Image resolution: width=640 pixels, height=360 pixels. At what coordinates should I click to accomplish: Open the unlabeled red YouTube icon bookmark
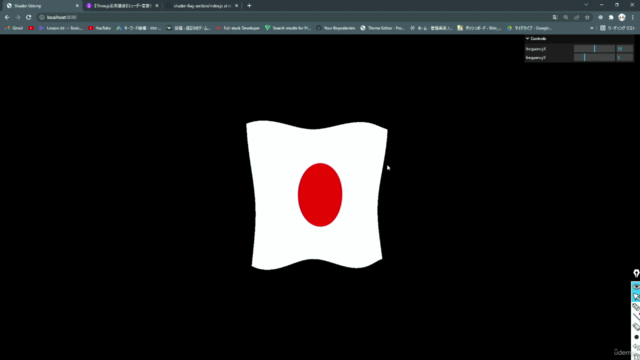click(x=31, y=28)
